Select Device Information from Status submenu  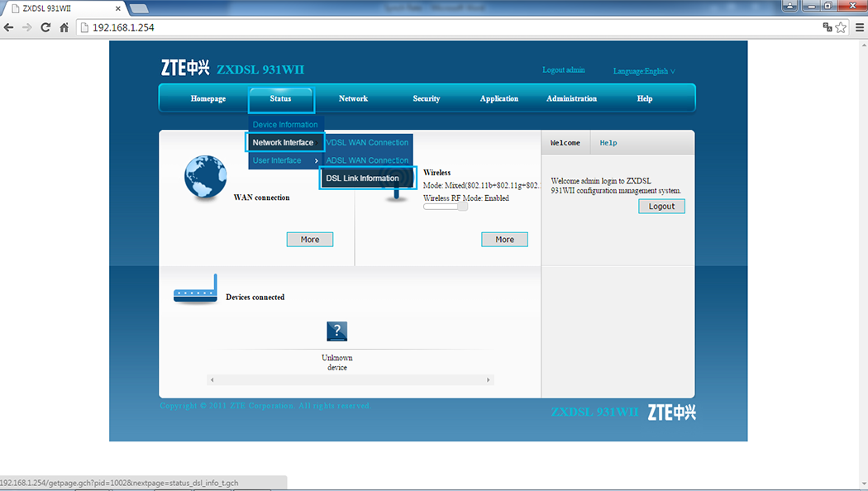click(285, 125)
